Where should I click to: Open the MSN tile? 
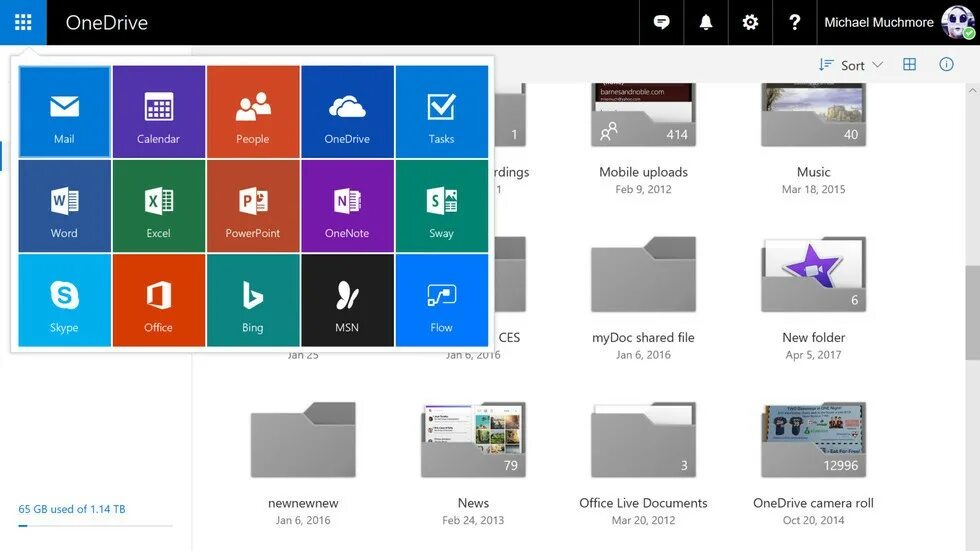[348, 300]
